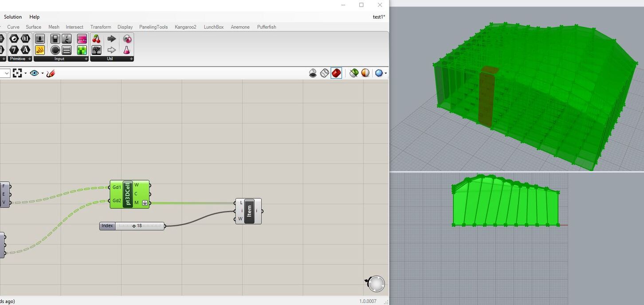This screenshot has width=644, height=305.
Task: Enable wireframe preview mode
Action: tap(324, 73)
